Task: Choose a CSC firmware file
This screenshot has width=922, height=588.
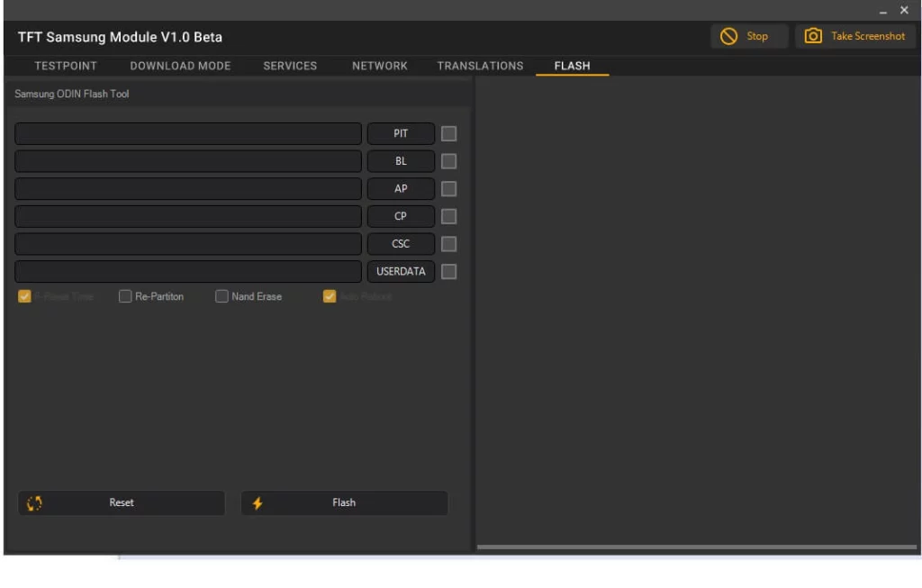Action: [401, 244]
